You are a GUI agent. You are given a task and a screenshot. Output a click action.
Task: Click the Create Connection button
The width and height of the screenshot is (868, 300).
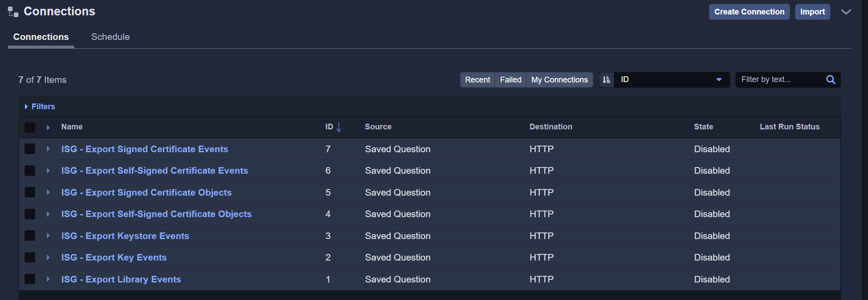749,12
